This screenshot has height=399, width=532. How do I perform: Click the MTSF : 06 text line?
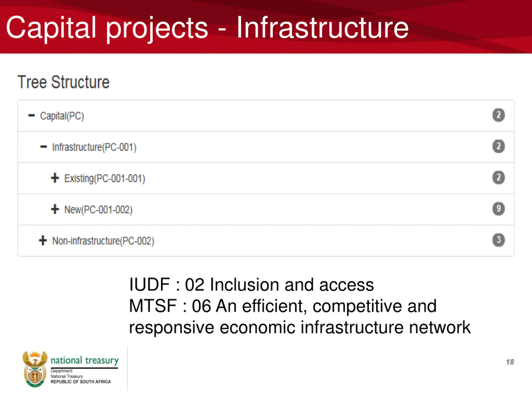(x=283, y=306)
